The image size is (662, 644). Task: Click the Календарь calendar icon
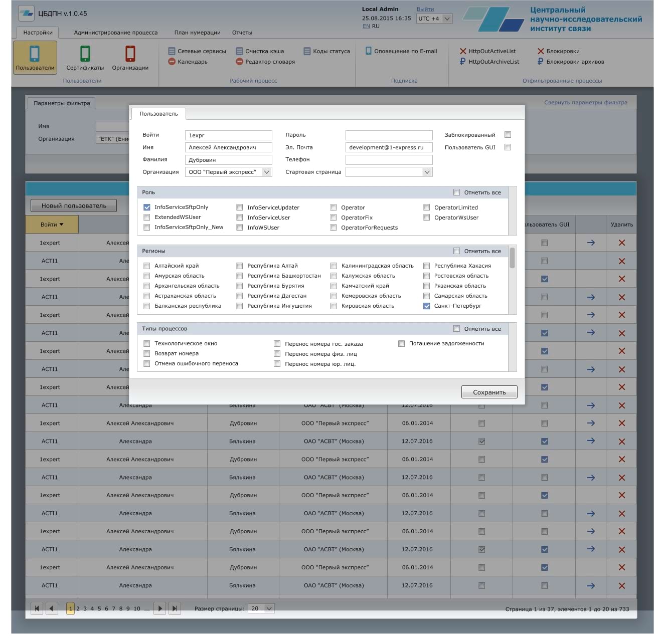[x=172, y=62]
